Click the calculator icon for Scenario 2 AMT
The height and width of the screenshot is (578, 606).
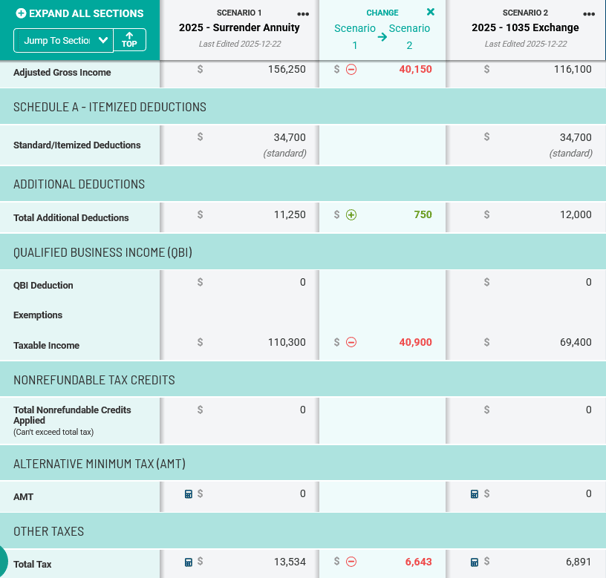pos(475,494)
